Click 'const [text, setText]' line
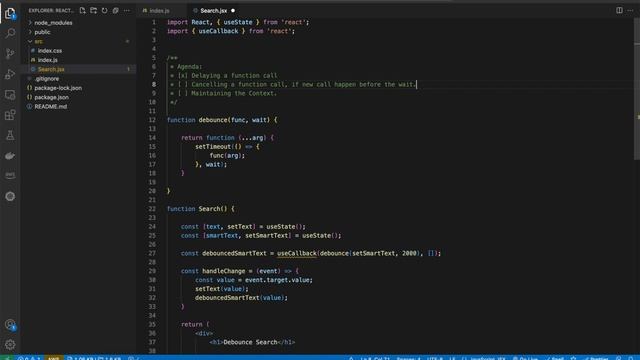The width and height of the screenshot is (640, 360). [243, 227]
